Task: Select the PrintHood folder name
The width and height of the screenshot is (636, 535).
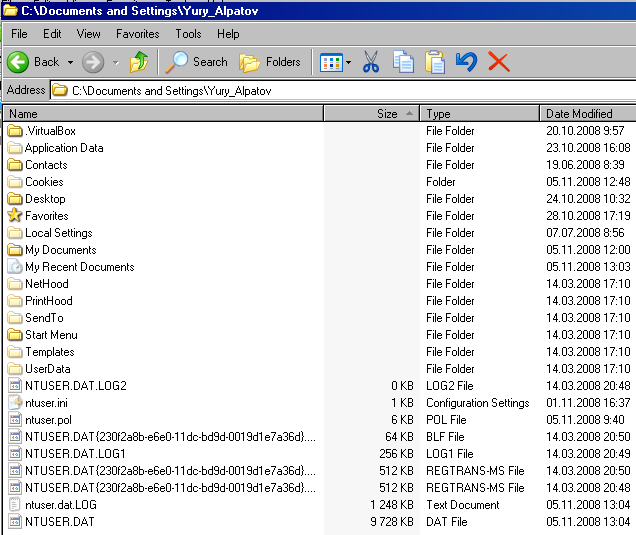Action: click(49, 301)
